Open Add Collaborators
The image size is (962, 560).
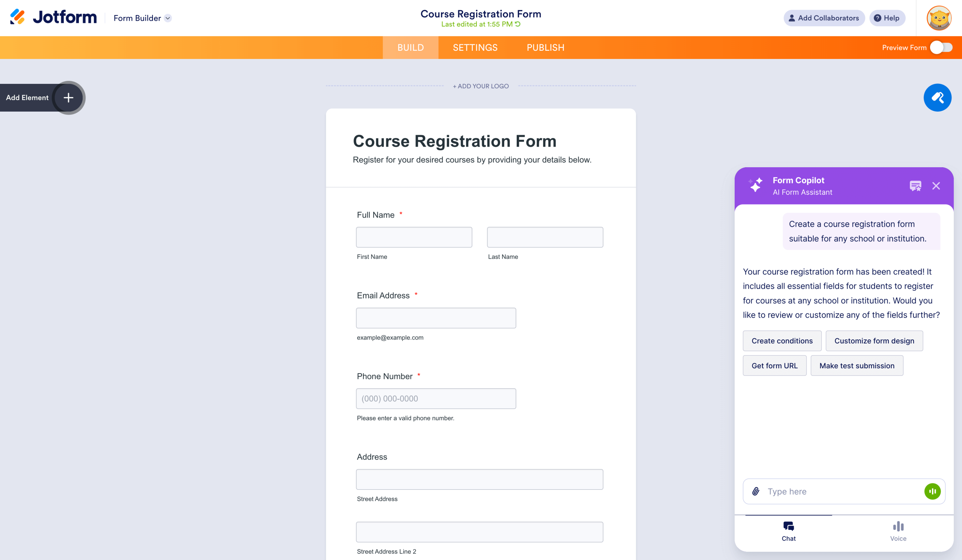click(x=824, y=18)
